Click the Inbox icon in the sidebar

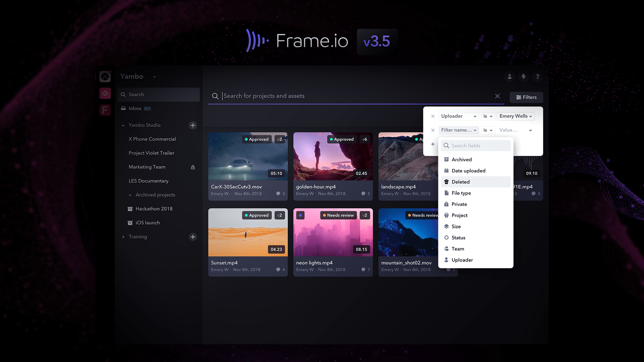click(123, 108)
